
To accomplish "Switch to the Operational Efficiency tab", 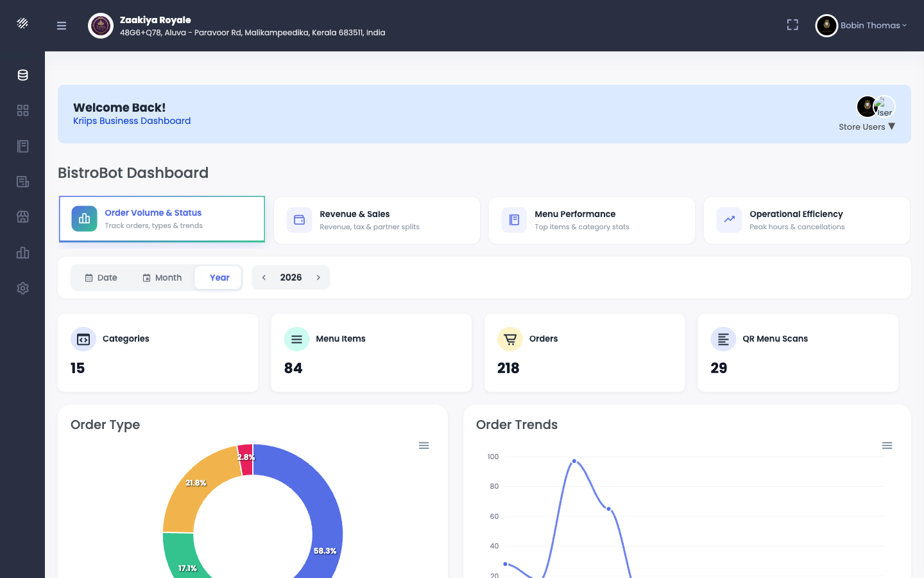I will point(807,220).
